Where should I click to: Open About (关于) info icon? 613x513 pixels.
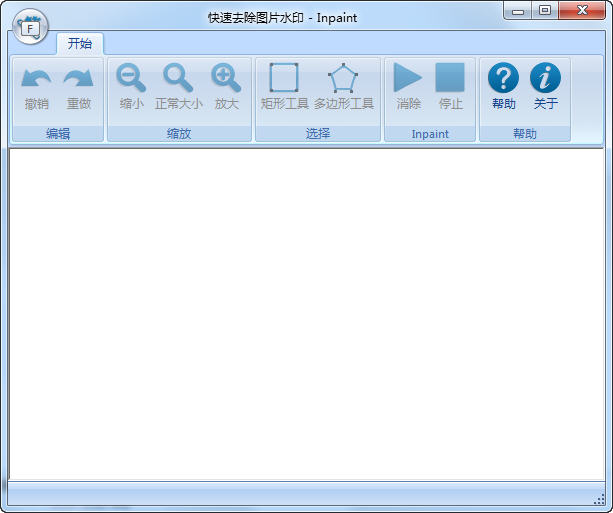click(545, 77)
